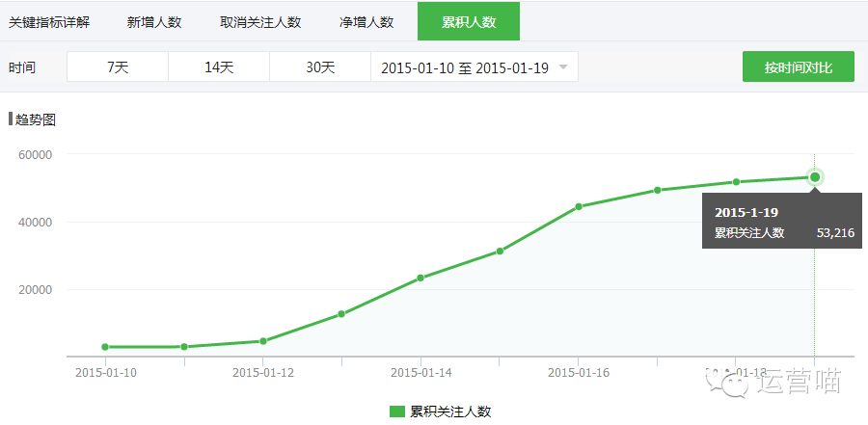The width and height of the screenshot is (868, 425).
Task: Click the active 累积人数 tab
Action: point(468,21)
